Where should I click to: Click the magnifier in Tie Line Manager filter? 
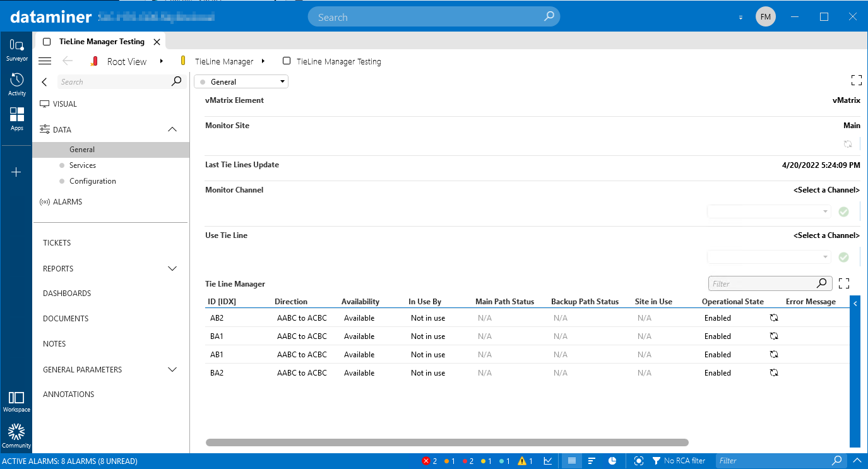tap(821, 283)
